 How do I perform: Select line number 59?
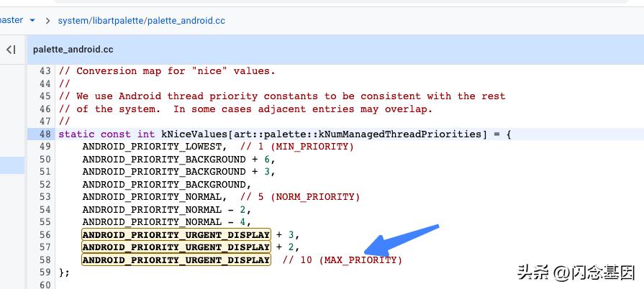(x=45, y=272)
